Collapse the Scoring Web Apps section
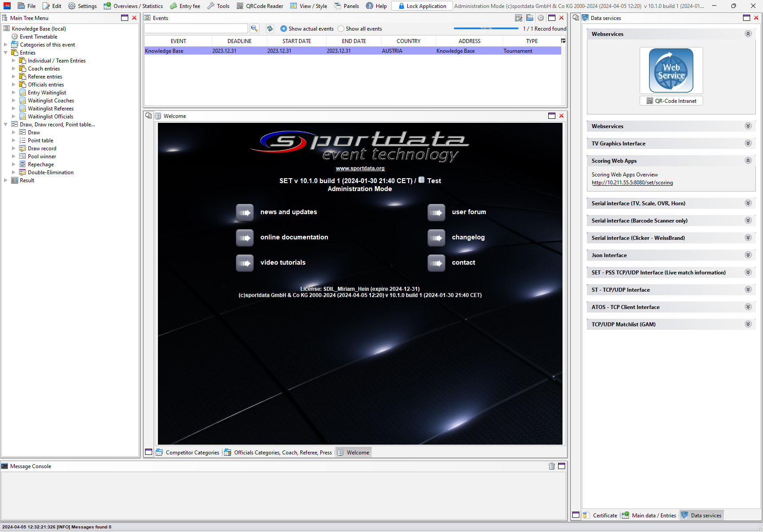 coord(748,160)
